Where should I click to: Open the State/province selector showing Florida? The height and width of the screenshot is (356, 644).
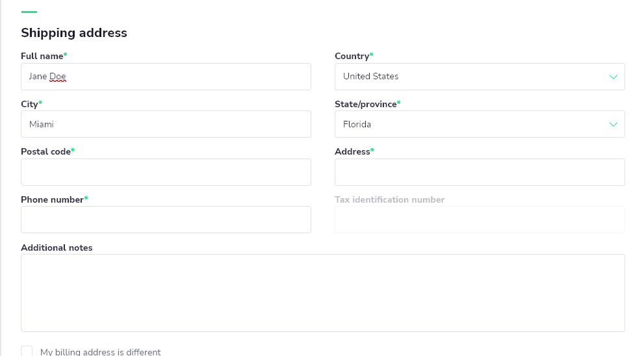click(x=468, y=124)
